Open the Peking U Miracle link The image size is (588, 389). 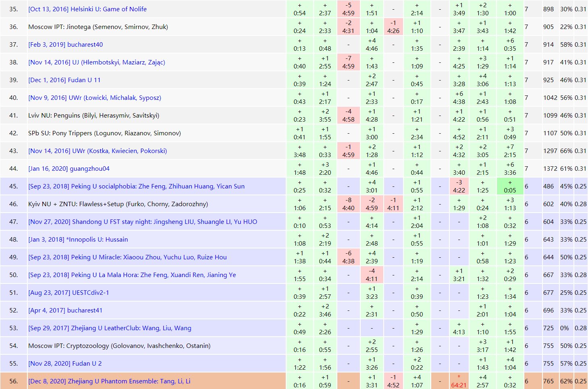point(127,257)
